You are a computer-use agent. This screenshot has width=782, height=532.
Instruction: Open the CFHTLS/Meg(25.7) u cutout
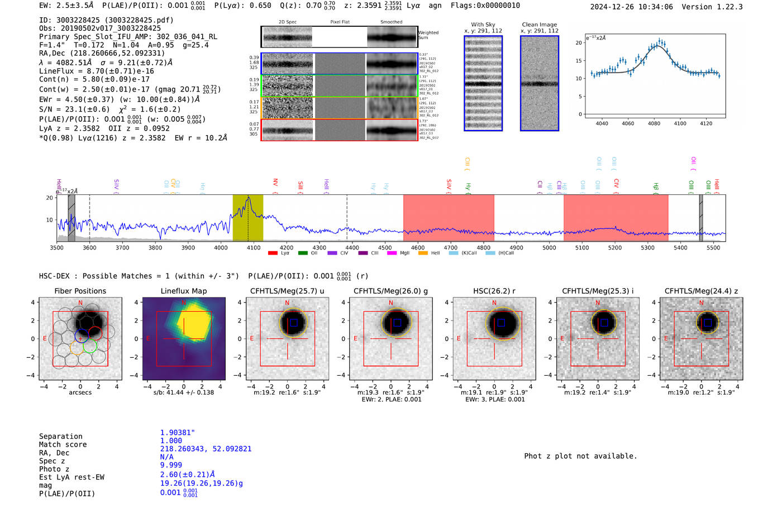[287, 339]
